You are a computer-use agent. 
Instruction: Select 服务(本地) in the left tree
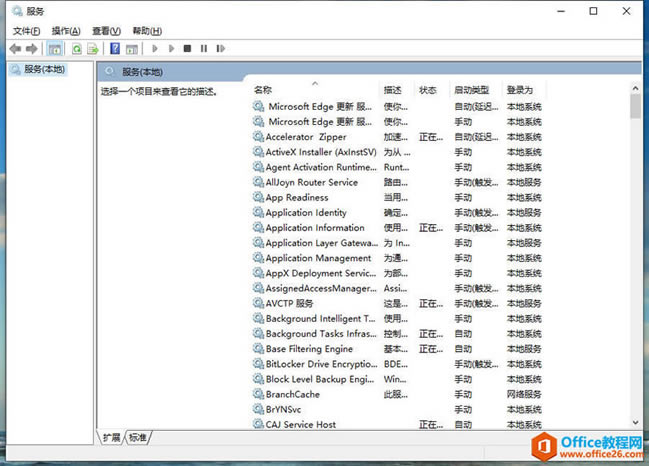[43, 69]
